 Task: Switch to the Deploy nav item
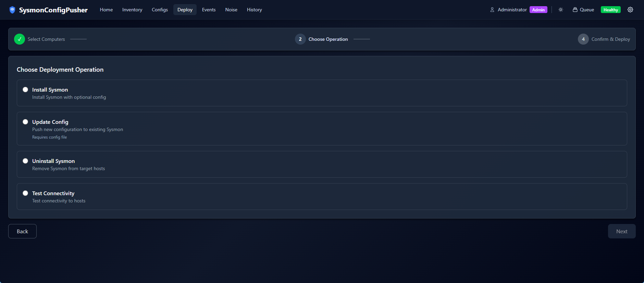pos(185,10)
